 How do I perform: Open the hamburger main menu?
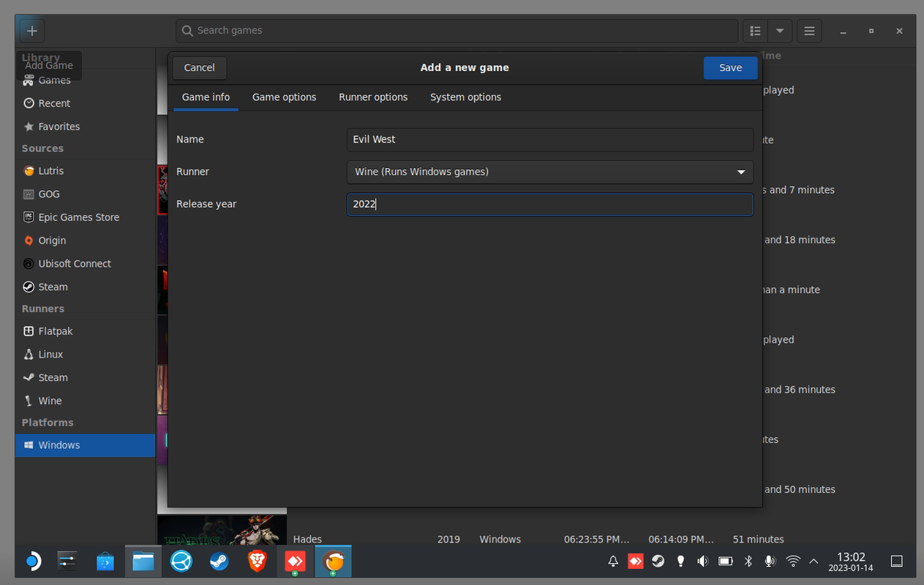809,31
